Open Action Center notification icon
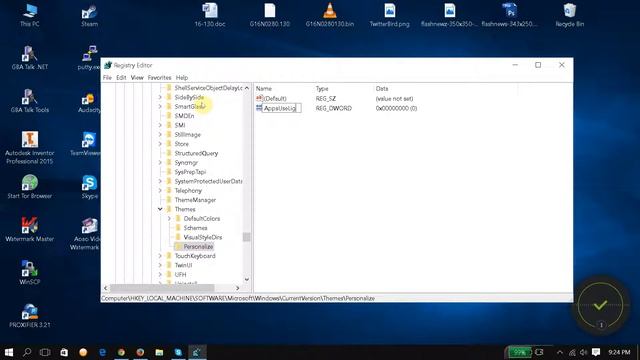This screenshot has width=640, height=360. 596,352
